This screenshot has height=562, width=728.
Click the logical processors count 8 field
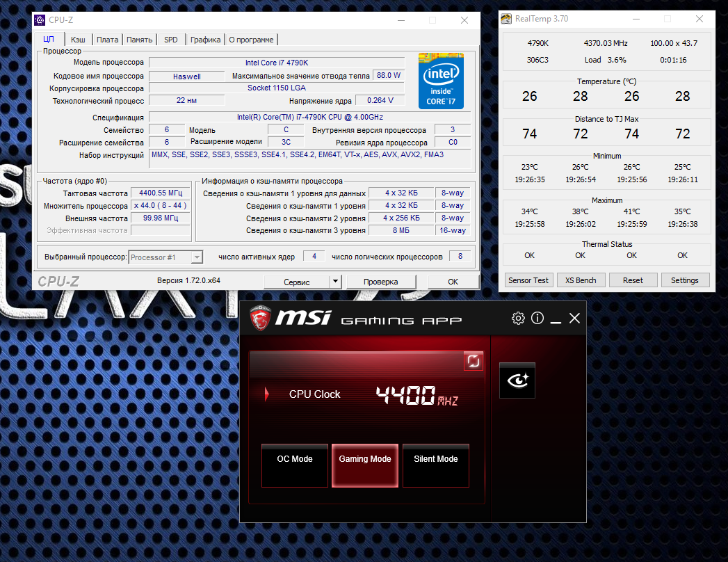(460, 256)
